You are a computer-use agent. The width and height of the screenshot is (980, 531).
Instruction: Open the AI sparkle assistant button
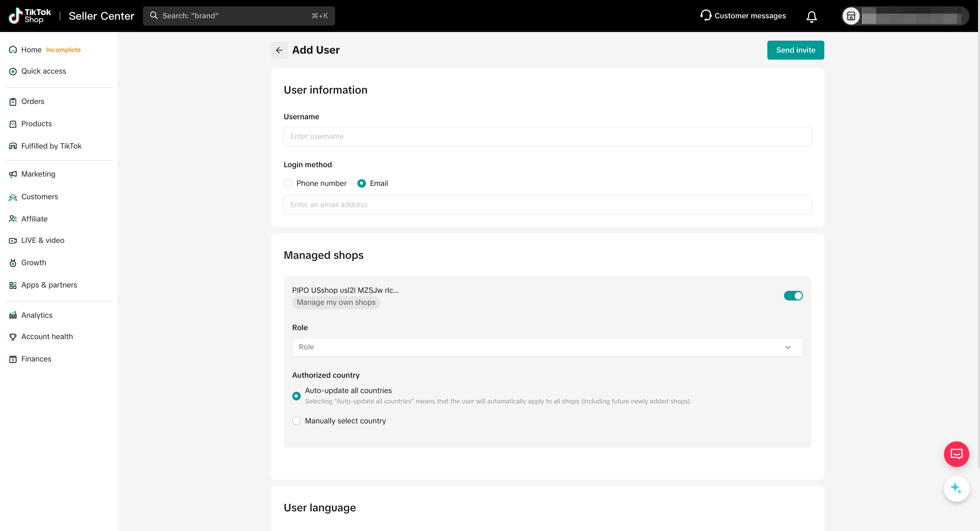pos(956,488)
